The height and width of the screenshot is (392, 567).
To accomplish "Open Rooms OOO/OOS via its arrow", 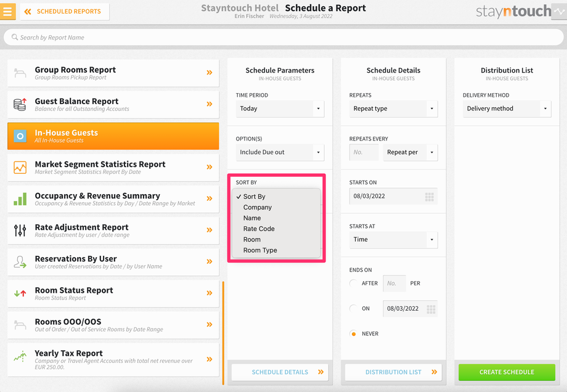I will click(210, 324).
